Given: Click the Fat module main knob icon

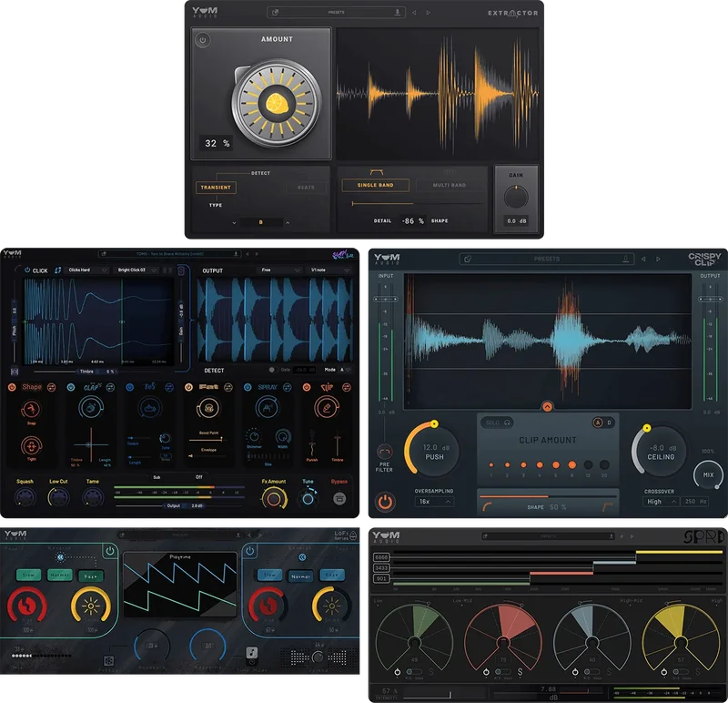Looking at the screenshot, I should tap(208, 409).
